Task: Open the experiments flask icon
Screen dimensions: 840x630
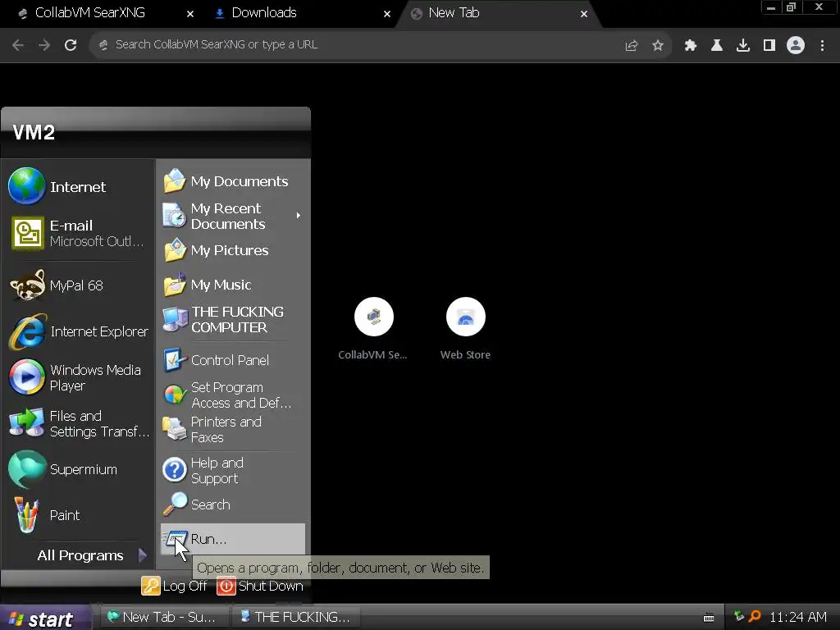Action: coord(717,46)
